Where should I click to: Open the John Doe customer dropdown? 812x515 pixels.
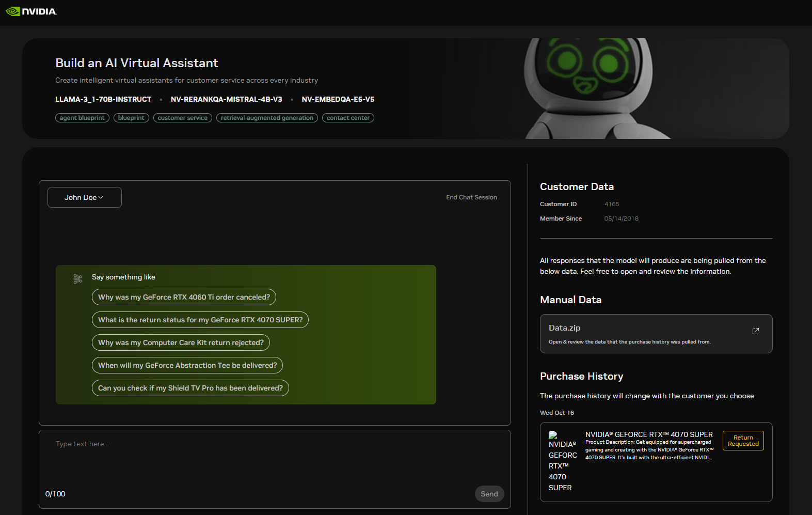tap(85, 197)
